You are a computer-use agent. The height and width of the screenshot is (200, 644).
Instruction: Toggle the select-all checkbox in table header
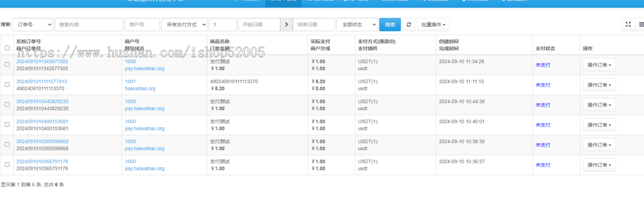[x=7, y=48]
